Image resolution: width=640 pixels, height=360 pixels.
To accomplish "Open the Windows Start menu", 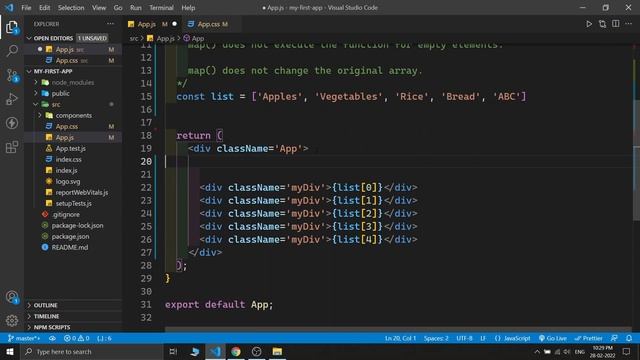I will tap(9, 351).
